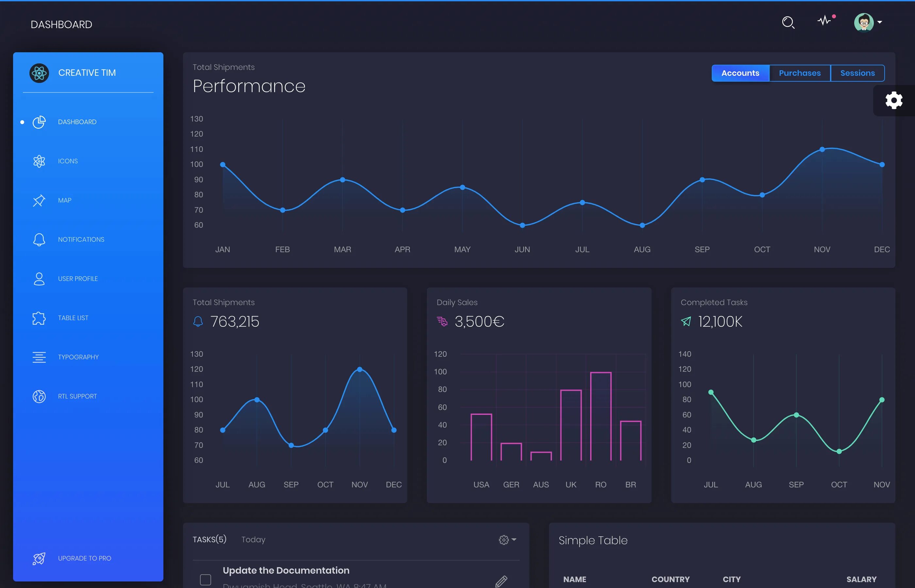The height and width of the screenshot is (588, 915).
Task: Click the search magnifier icon
Action: pos(788,23)
